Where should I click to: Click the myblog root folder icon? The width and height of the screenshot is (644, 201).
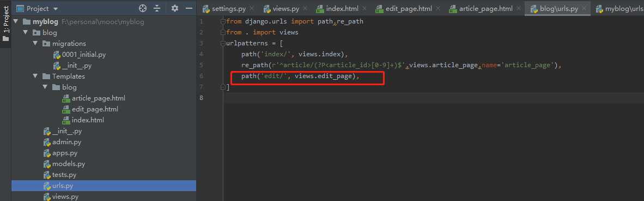[x=27, y=22]
